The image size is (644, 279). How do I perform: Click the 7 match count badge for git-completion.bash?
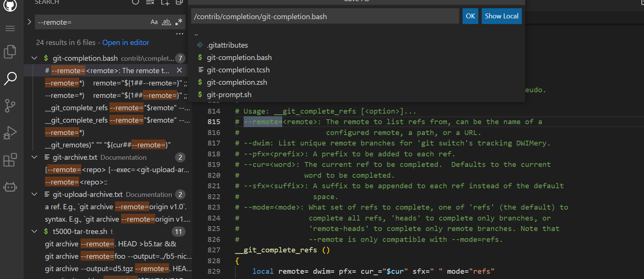180,58
